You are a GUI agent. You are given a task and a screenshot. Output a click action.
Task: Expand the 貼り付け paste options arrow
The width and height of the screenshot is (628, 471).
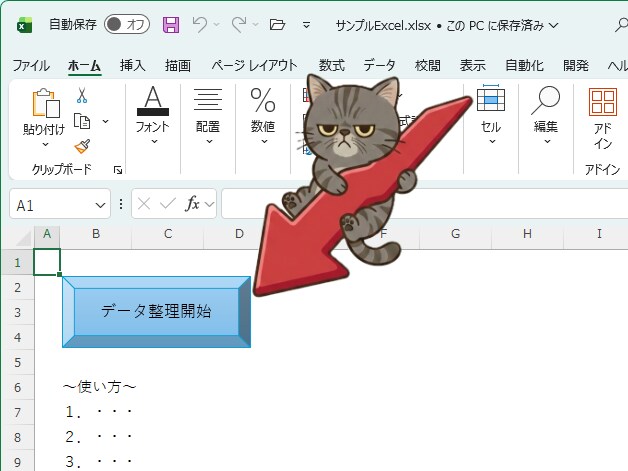[x=44, y=144]
